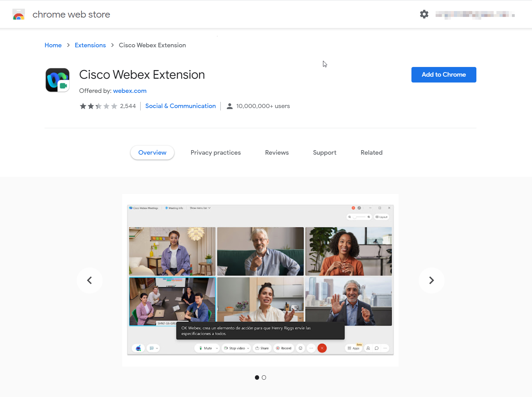The height and width of the screenshot is (397, 532).
Task: Open the Related tab
Action: 371,153
